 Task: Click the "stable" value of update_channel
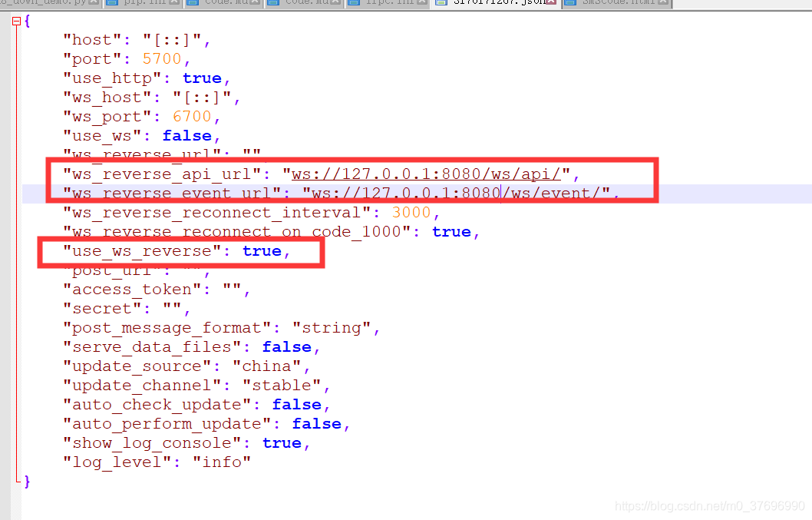point(282,386)
